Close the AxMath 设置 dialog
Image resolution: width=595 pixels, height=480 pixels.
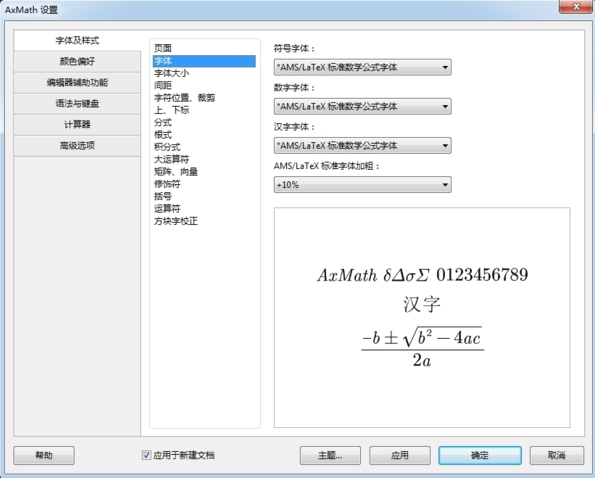click(x=576, y=6)
